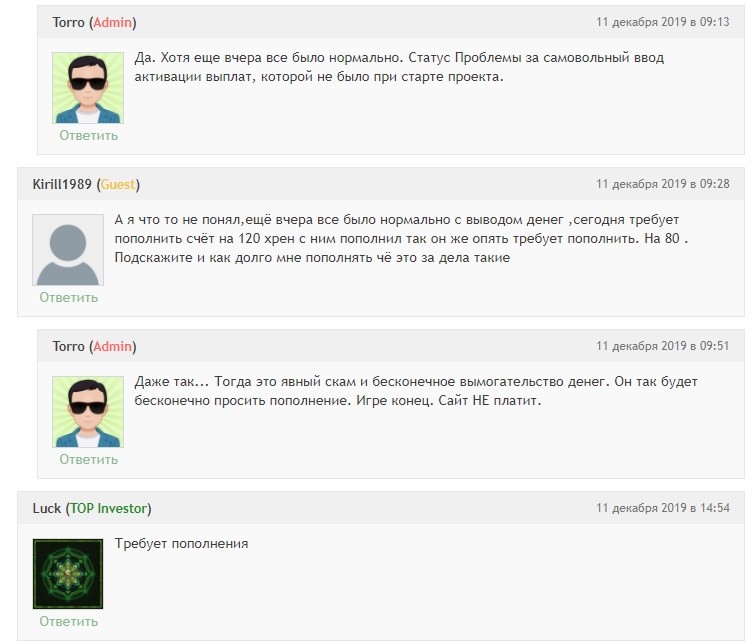Click the 11 декабря 2019 в 09:13 timestamp
Image resolution: width=755 pixels, height=643 pixels.
(x=663, y=22)
